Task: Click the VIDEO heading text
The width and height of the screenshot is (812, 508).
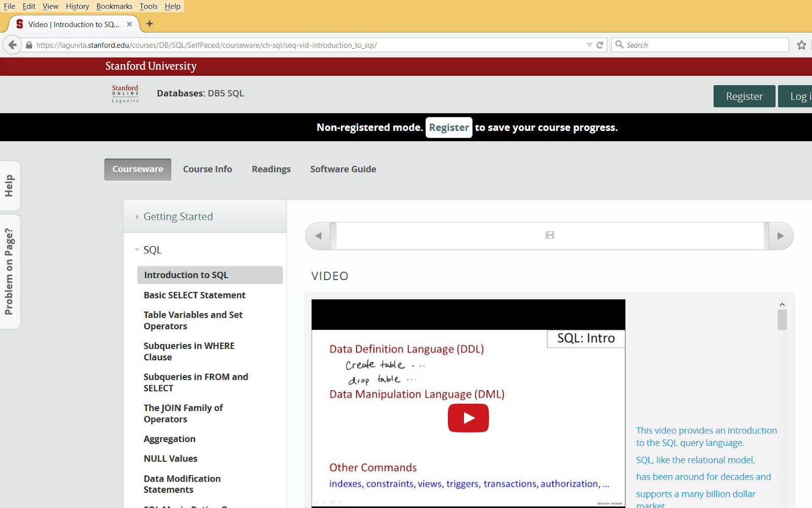Action: pos(330,276)
